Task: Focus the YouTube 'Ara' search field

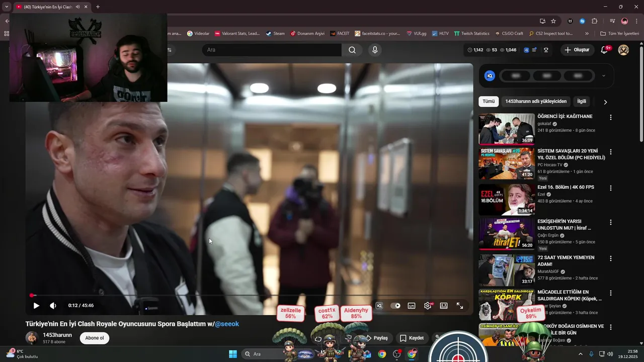Action: pyautogui.click(x=272, y=50)
